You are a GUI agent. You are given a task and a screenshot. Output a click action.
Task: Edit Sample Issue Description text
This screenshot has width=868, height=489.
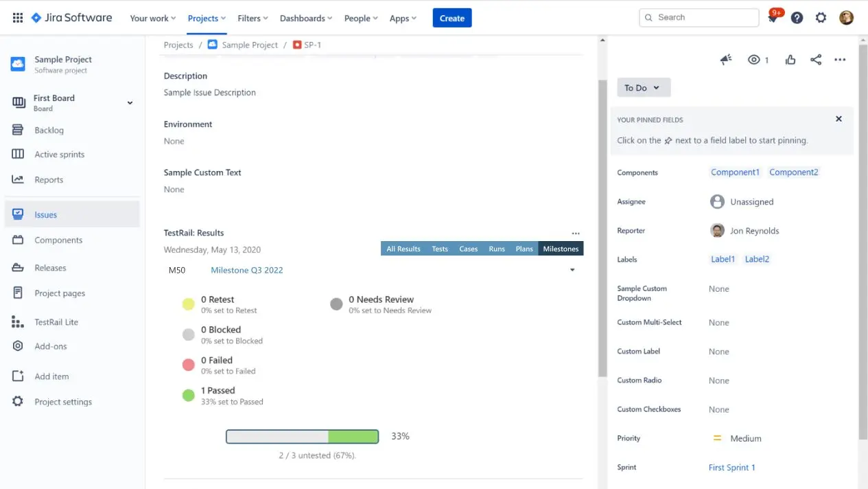coord(210,93)
